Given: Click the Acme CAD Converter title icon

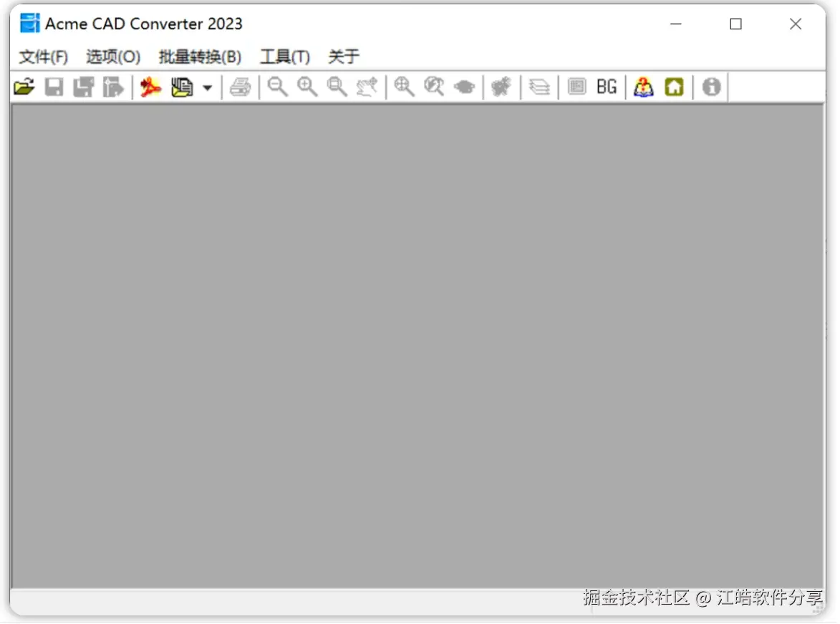Looking at the screenshot, I should pyautogui.click(x=29, y=24).
